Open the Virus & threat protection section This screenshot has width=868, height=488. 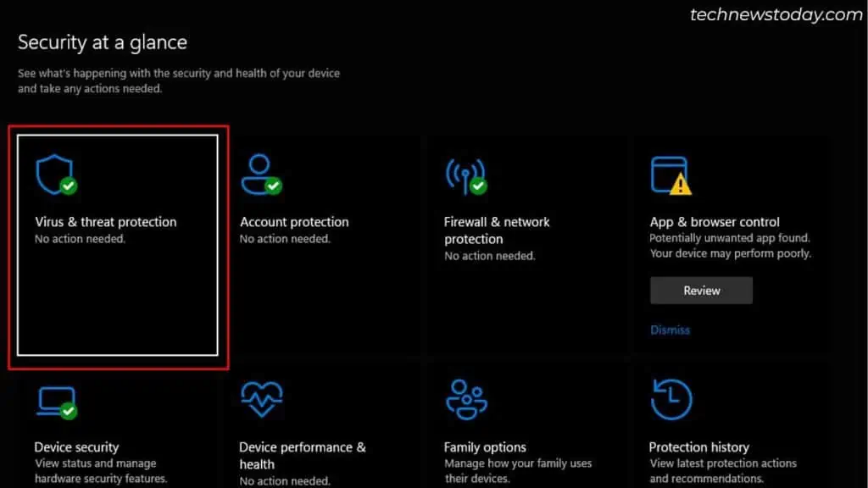[105, 222]
